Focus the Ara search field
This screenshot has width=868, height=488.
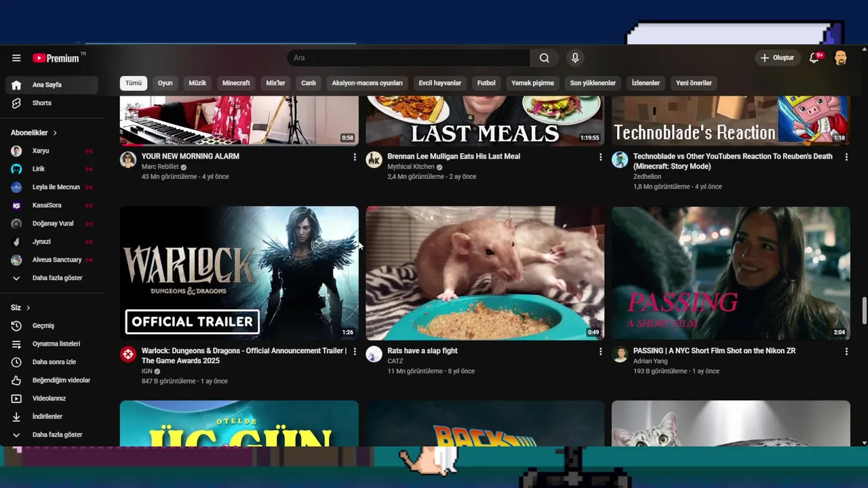click(x=408, y=58)
